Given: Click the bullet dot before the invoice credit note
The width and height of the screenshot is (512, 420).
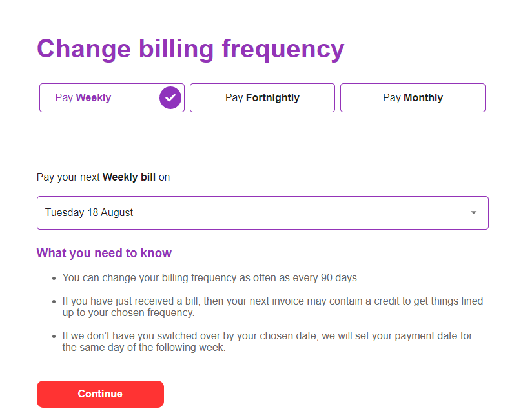Looking at the screenshot, I should [x=54, y=302].
